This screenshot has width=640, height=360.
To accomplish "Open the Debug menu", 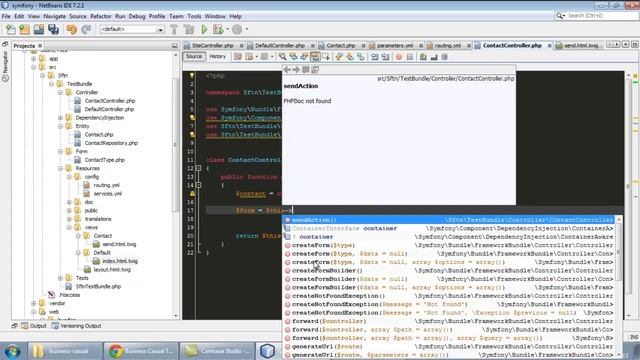I will pyautogui.click(x=137, y=16).
